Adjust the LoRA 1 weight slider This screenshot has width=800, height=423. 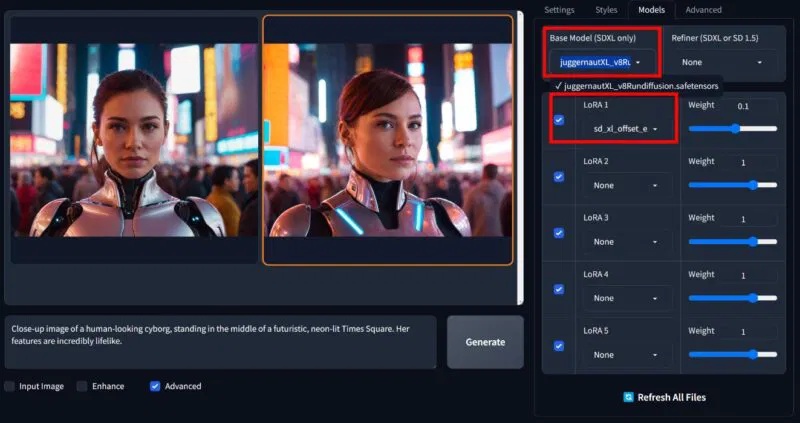click(733, 129)
